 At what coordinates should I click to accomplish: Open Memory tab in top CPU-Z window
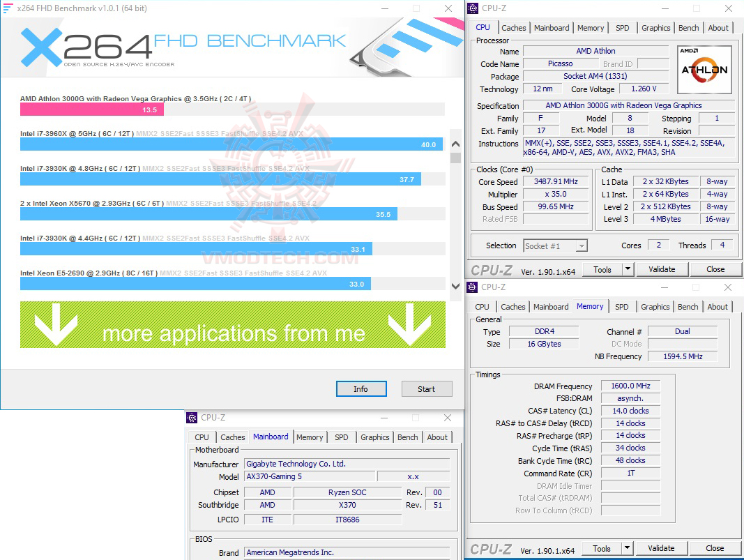(591, 28)
